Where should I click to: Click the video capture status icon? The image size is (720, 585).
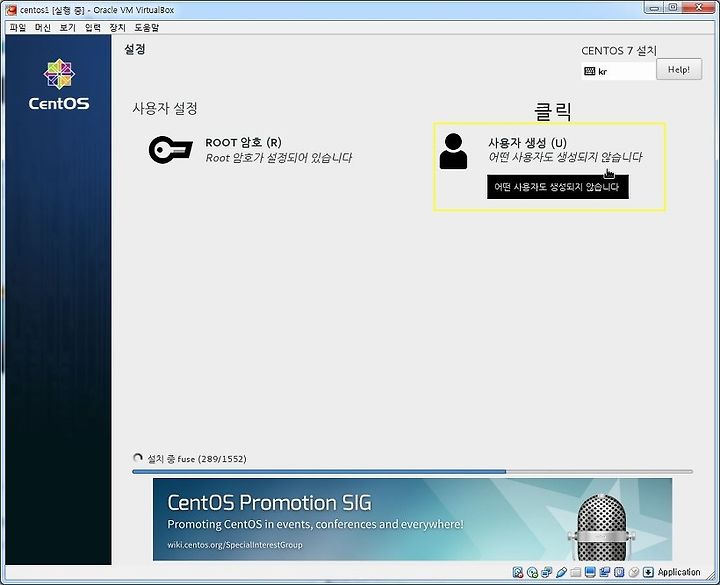click(604, 572)
